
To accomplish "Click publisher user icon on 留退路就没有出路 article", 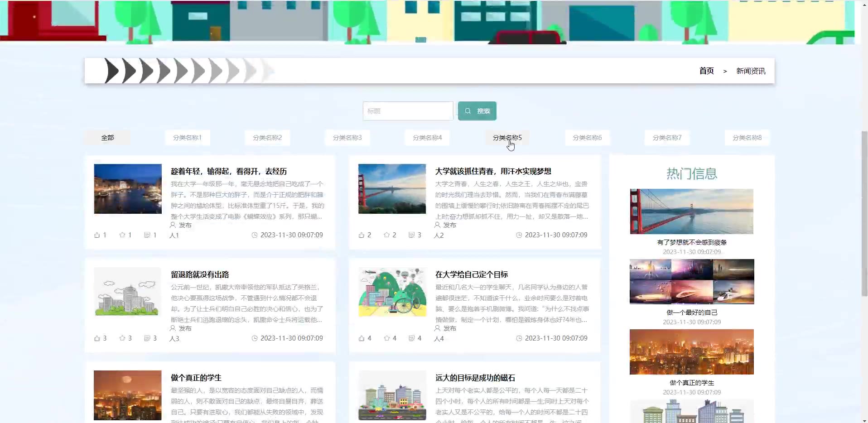I will tap(173, 328).
